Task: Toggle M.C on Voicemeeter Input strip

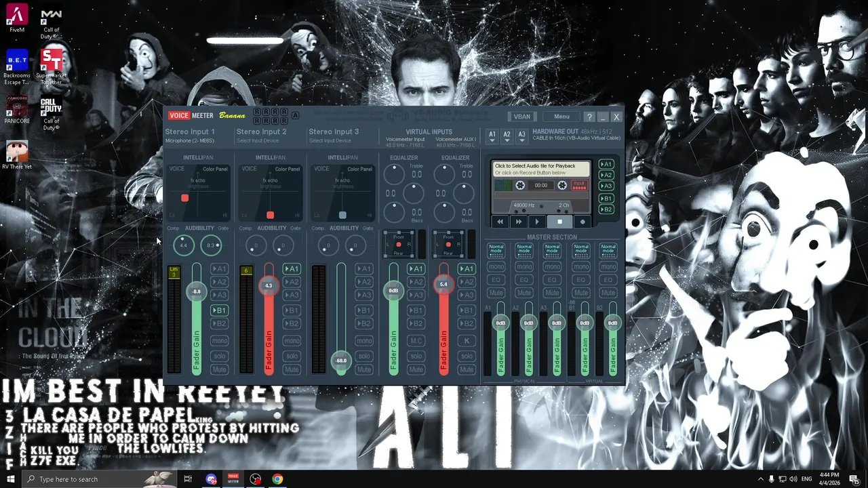Action: click(416, 341)
